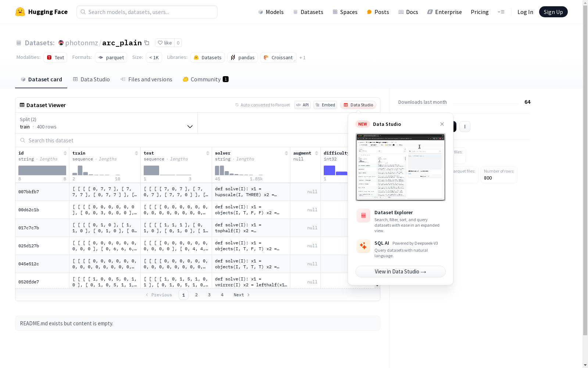
Task: Copy the dataset name arc_plain
Action: [x=147, y=43]
